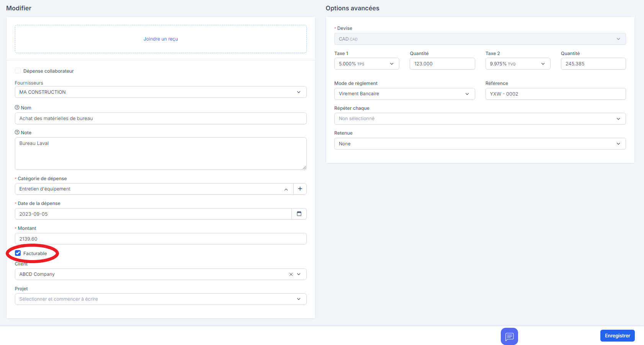This screenshot has height=345, width=644.
Task: Click the Taxe 1 Quantité field 123.000
Action: [x=442, y=64]
